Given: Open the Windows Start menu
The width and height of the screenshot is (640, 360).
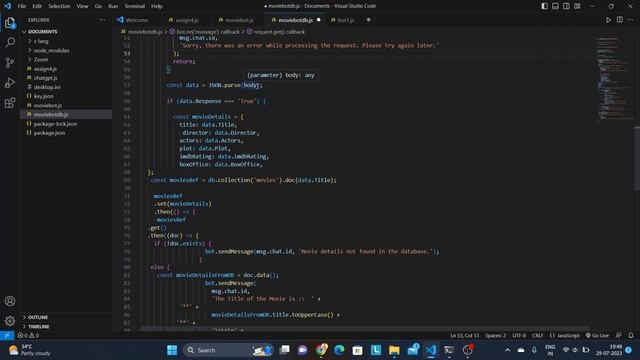Looking at the screenshot, I should click(x=172, y=350).
